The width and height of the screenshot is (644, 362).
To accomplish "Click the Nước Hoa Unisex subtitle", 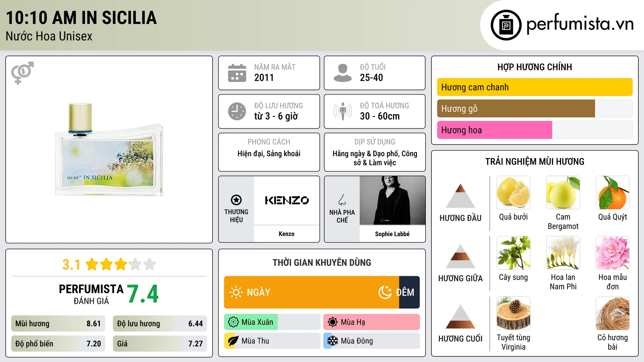I will [x=49, y=36].
